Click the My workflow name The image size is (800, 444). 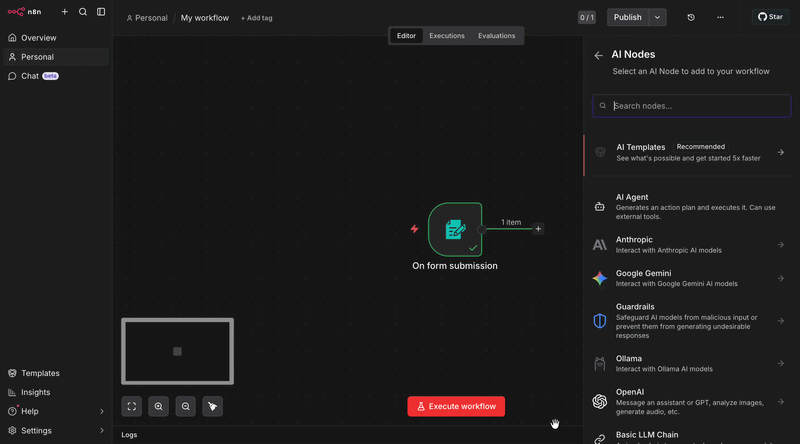click(205, 18)
